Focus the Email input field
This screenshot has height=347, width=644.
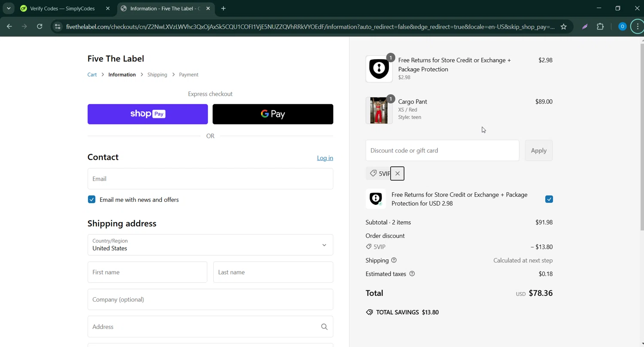pyautogui.click(x=210, y=179)
